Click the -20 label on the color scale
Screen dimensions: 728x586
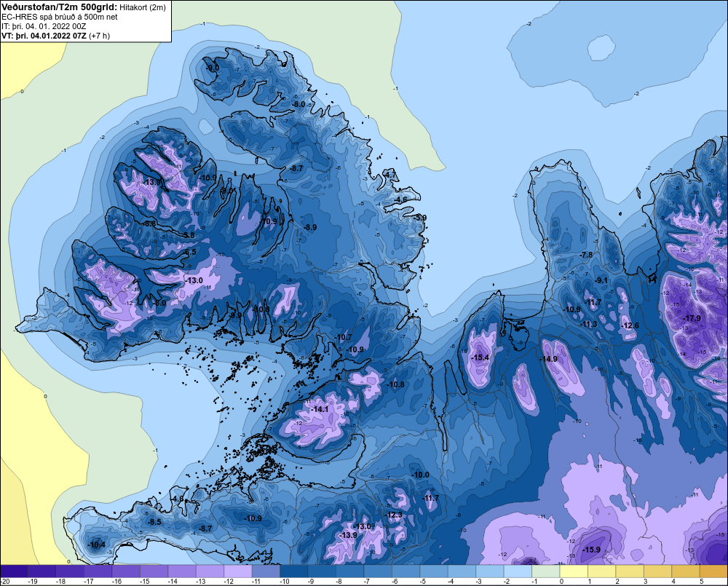click(x=6, y=581)
